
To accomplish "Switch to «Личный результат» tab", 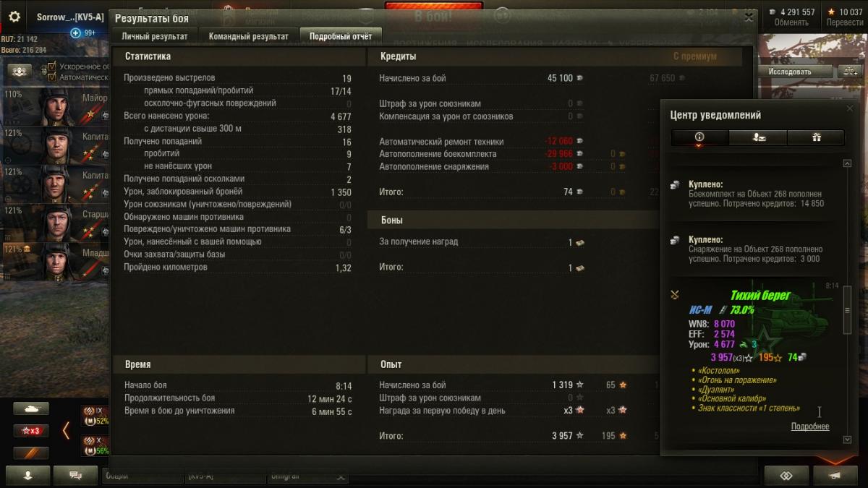I will click(155, 36).
